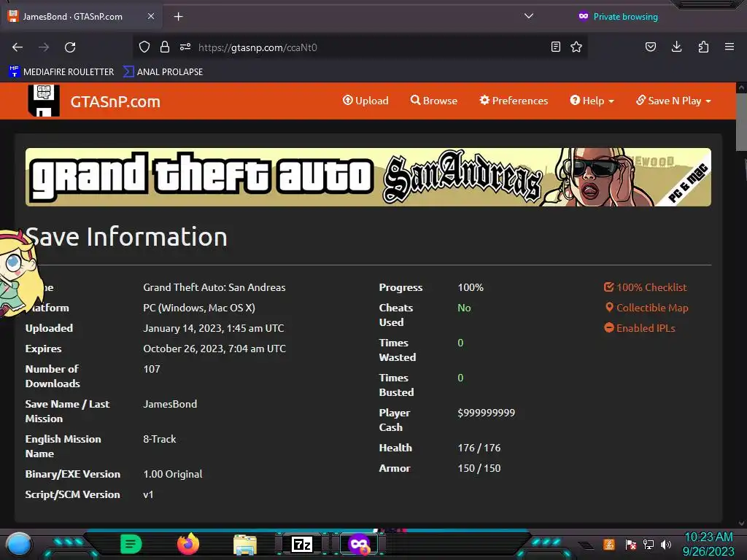Click the 1.00 Original version value
This screenshot has width=747, height=560.
tap(173, 474)
